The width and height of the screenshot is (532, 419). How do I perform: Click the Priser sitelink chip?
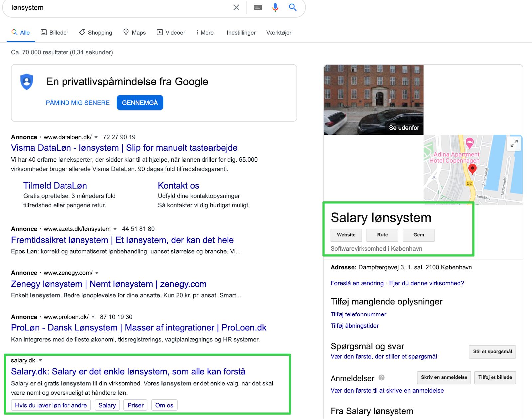click(135, 405)
